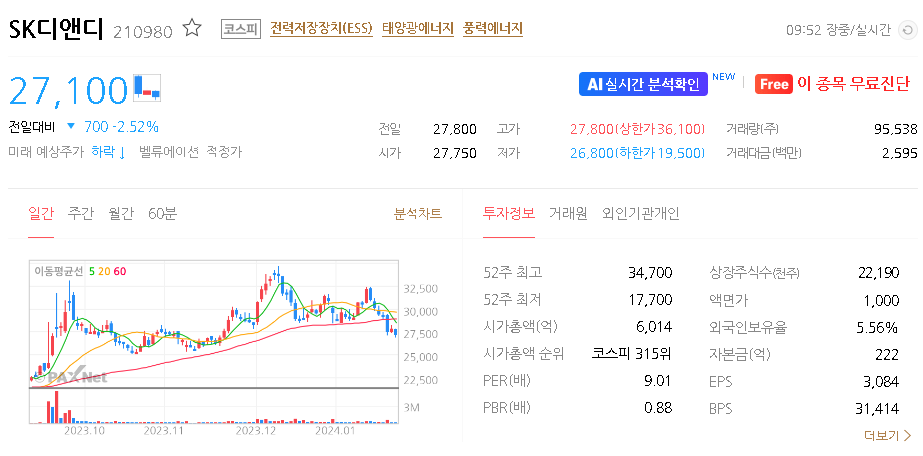Open the 더보기 chevron arrow
Screen dimensions: 923x456
pyautogui.click(x=907, y=435)
